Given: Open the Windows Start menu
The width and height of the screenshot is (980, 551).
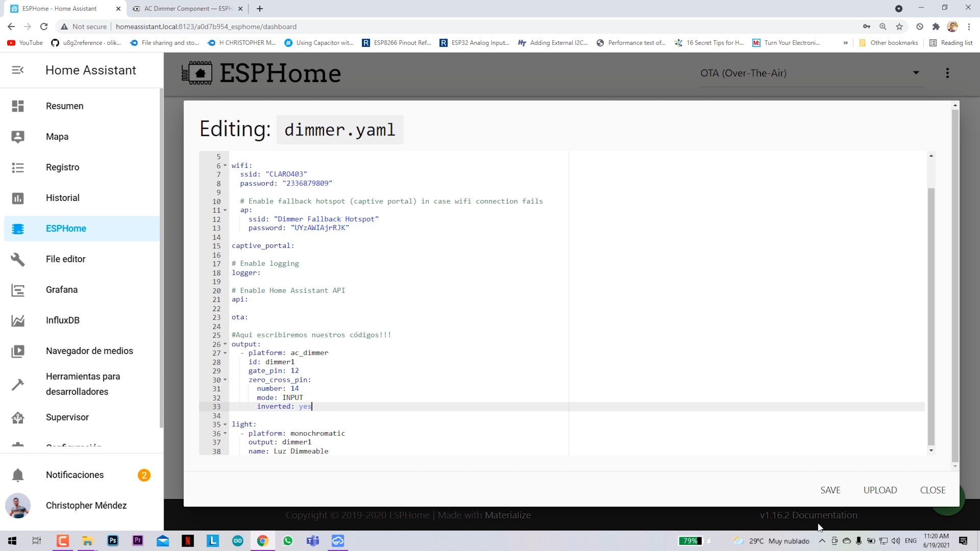Looking at the screenshot, I should click(x=12, y=541).
